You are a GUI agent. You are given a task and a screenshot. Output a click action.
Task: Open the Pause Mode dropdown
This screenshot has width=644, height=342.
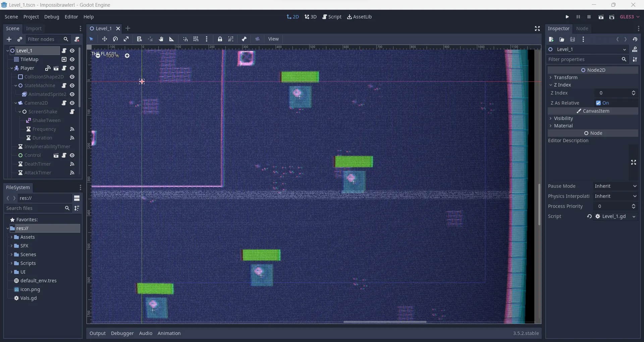(615, 186)
